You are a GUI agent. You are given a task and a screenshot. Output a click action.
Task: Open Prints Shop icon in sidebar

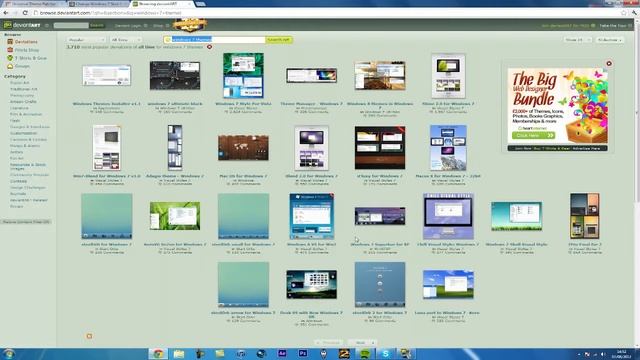(x=10, y=50)
